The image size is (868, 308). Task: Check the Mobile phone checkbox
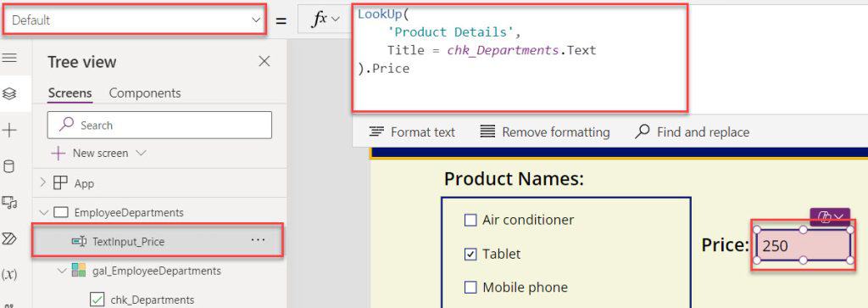[470, 288]
